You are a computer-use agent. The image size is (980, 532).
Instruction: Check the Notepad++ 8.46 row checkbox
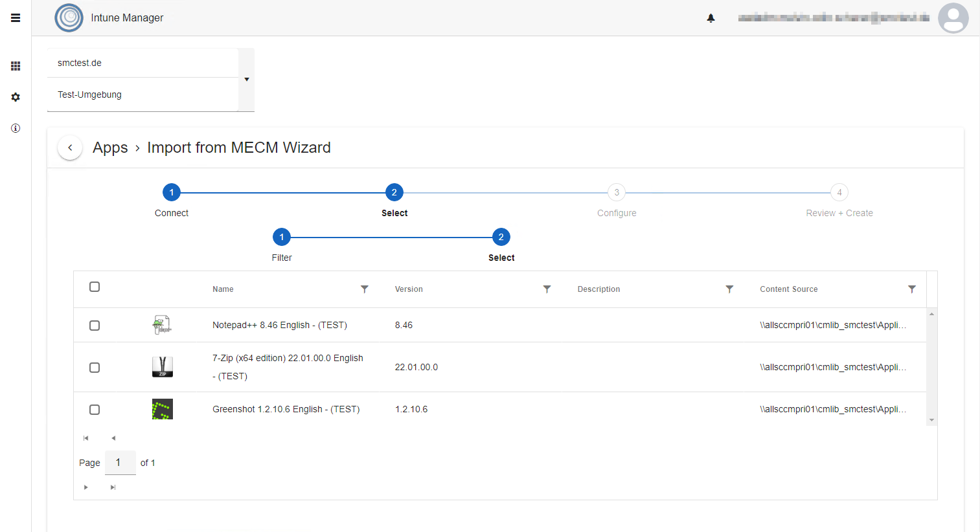pyautogui.click(x=95, y=326)
